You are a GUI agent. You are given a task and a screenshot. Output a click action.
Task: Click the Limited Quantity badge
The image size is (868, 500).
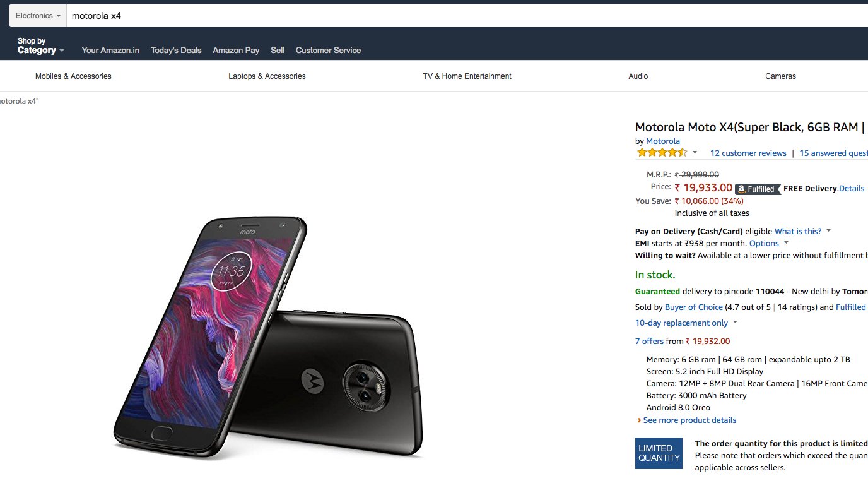659,453
